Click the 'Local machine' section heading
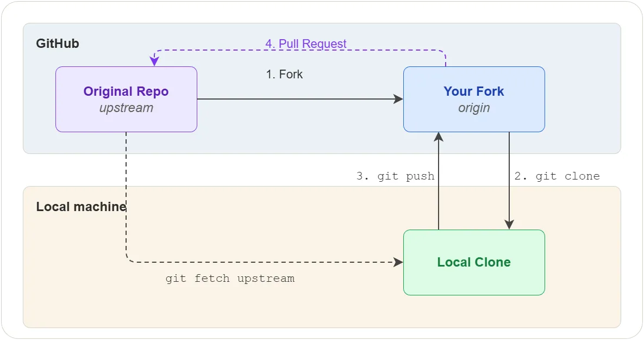Screen dimensions: 644x340 81,206
